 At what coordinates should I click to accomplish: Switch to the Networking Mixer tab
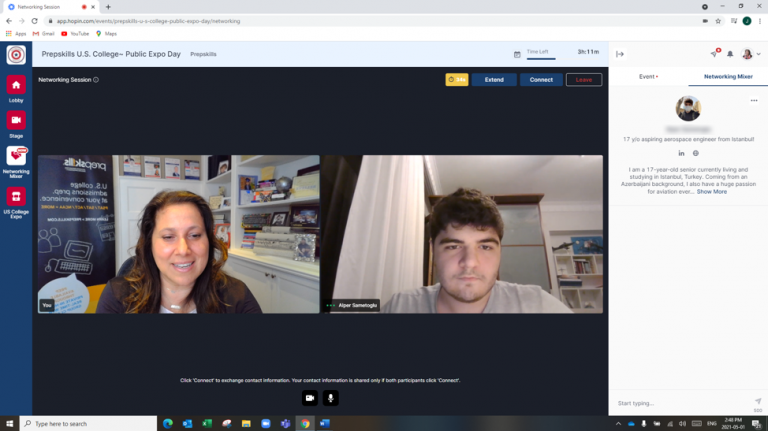coord(728,77)
